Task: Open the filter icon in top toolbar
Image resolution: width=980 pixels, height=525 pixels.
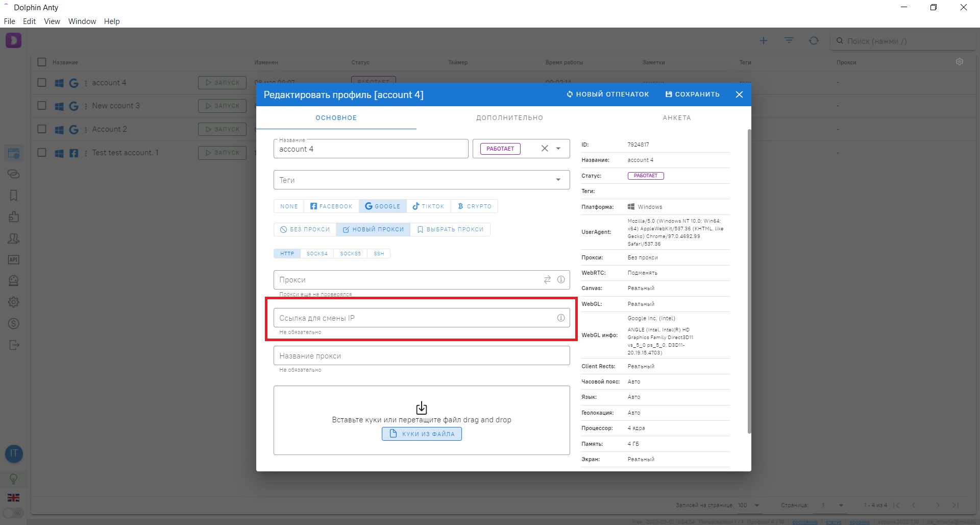Action: (789, 41)
